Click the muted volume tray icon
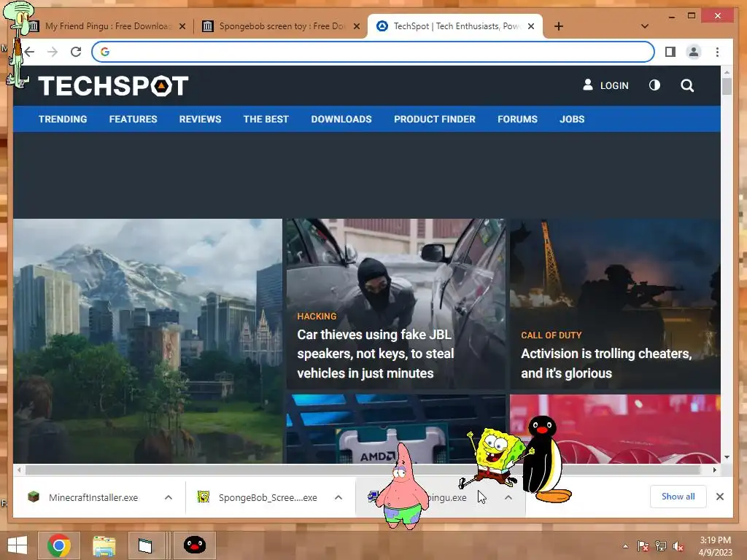747x560 pixels. point(678,546)
